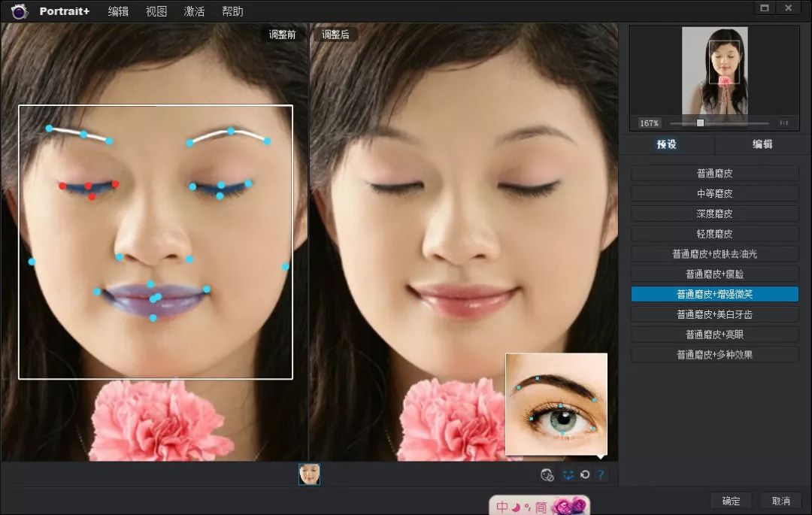
Task: Apply the 普通磨皮+美白牙齿 preset
Action: pyautogui.click(x=715, y=314)
